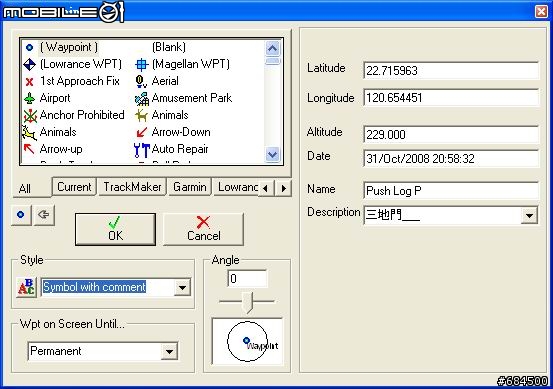This screenshot has height=389, width=553.
Task: Click the Angle slider handle
Action: click(249, 302)
